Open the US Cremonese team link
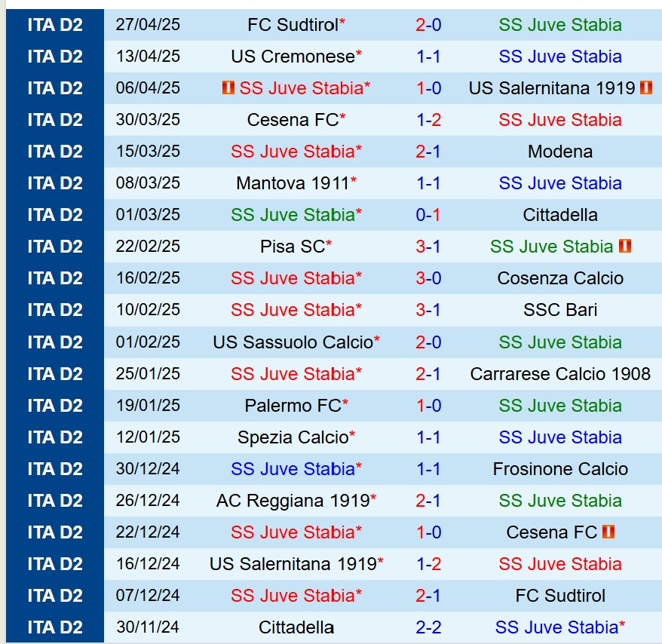Screen dimensions: 662x644 [x=293, y=57]
